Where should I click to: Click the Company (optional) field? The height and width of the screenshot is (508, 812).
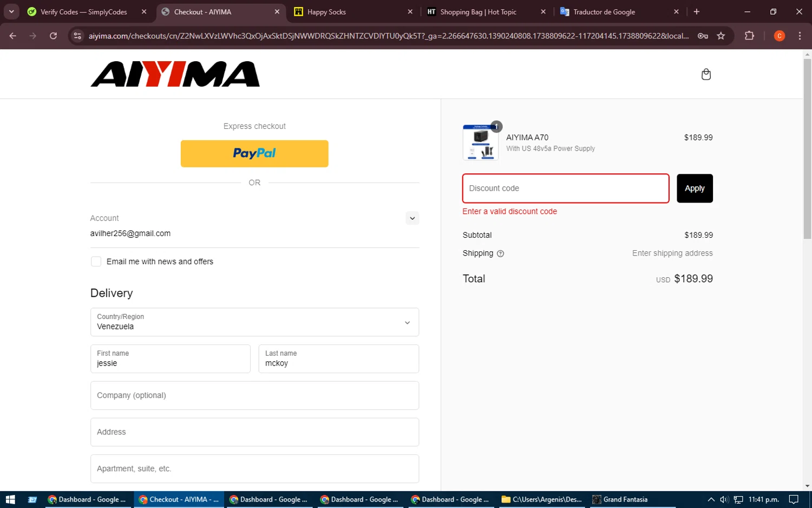[254, 395]
